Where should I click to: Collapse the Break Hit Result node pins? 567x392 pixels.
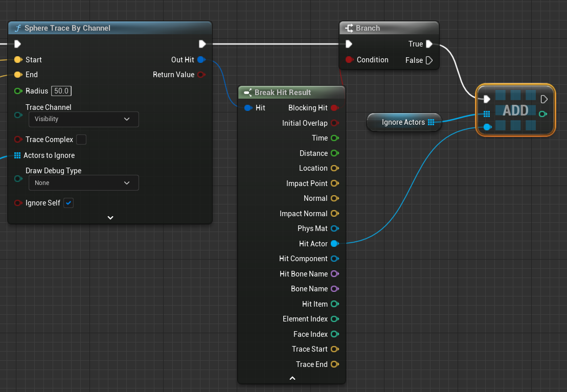(x=292, y=378)
